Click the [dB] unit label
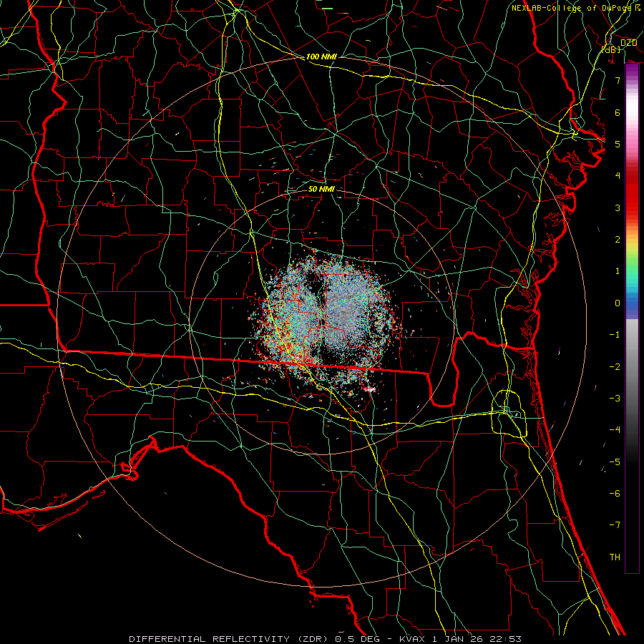This screenshot has width=644, height=644. (x=610, y=49)
